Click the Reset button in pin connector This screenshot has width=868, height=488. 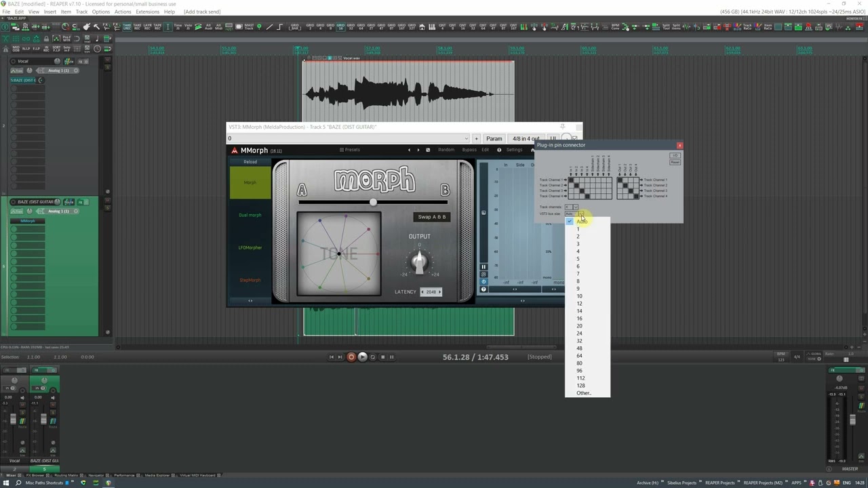click(x=675, y=162)
